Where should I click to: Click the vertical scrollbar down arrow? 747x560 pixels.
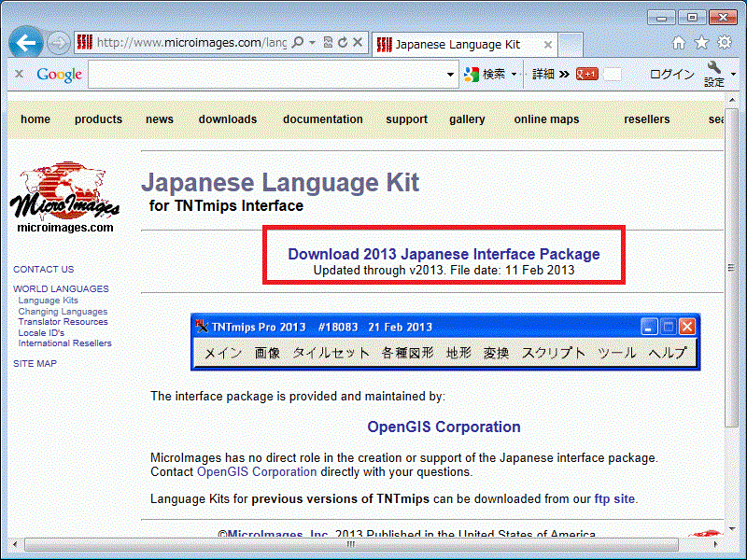[x=732, y=528]
